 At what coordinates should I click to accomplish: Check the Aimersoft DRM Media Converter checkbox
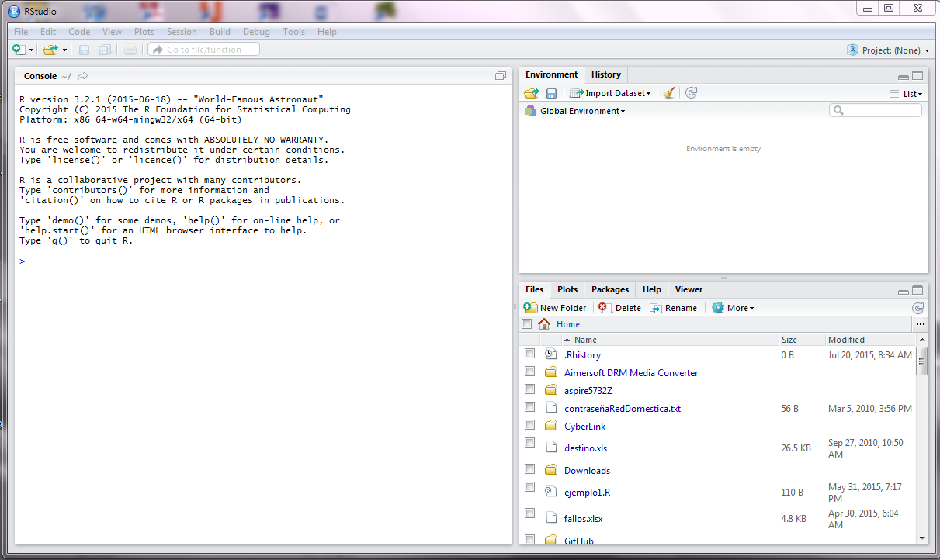click(529, 372)
